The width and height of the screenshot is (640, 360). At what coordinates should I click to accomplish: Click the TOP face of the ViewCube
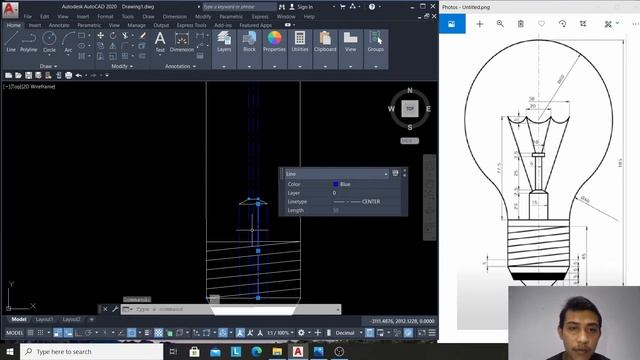click(410, 109)
